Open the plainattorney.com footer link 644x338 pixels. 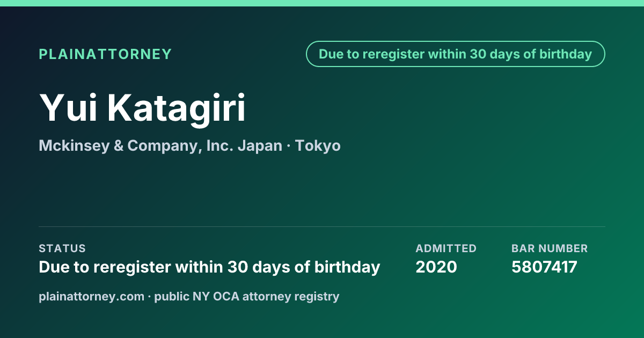tap(91, 296)
